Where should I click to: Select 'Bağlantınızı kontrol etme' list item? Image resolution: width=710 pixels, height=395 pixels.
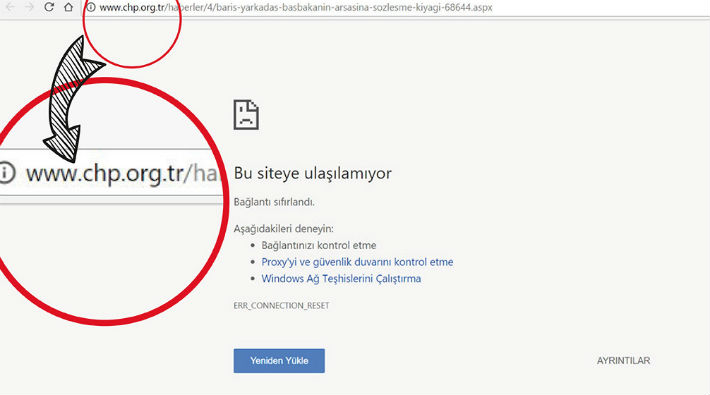tap(319, 245)
